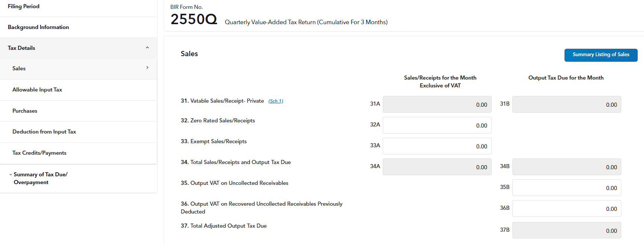This screenshot has height=244, width=644.
Task: Click the 31B Output Tax field
Action: [x=566, y=105]
